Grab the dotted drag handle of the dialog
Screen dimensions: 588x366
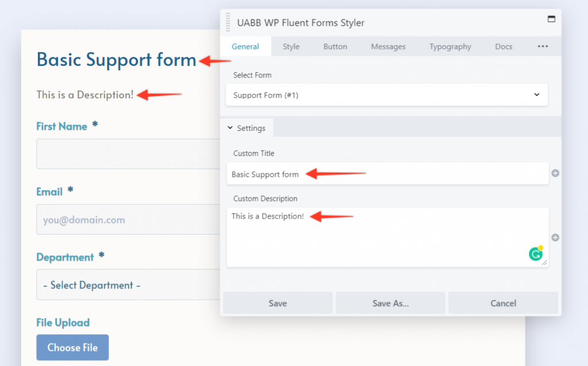[227, 22]
